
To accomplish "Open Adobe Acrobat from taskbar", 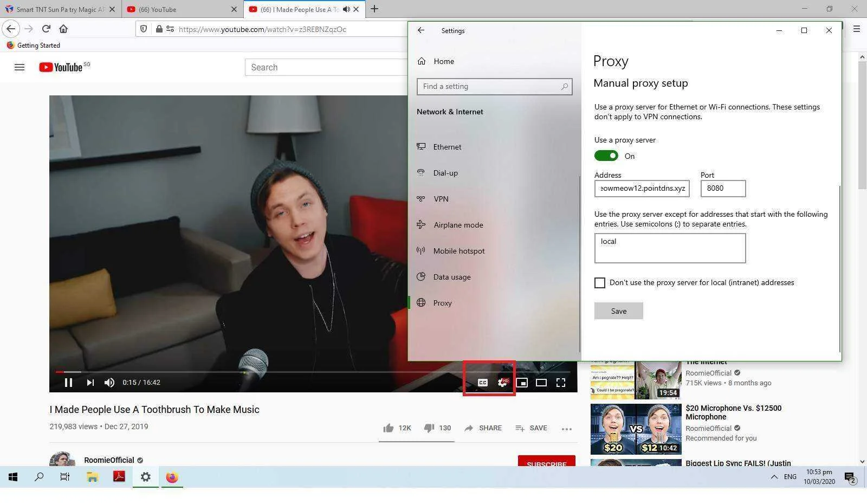I will (119, 477).
